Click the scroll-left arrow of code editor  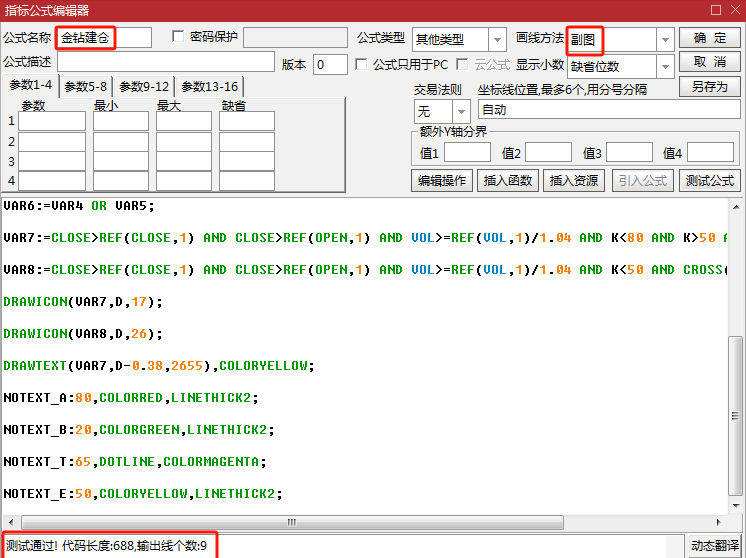[11, 522]
